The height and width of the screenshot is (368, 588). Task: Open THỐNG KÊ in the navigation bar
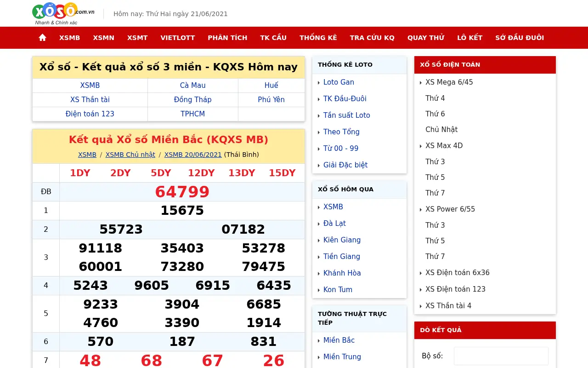tap(318, 38)
